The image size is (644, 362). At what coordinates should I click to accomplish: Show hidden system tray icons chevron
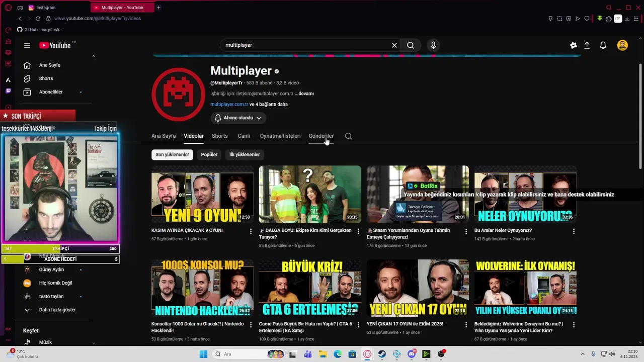(583, 354)
